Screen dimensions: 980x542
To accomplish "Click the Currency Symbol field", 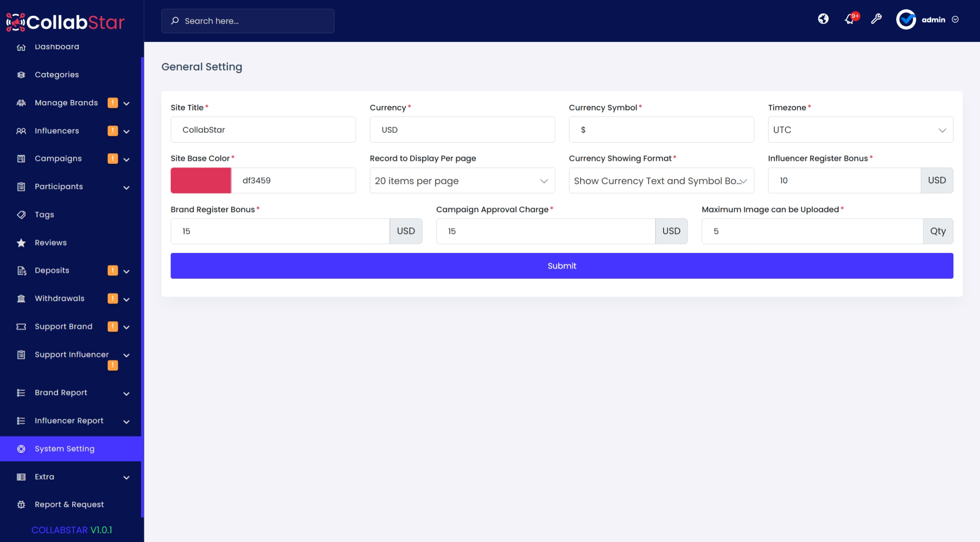I will 661,130.
